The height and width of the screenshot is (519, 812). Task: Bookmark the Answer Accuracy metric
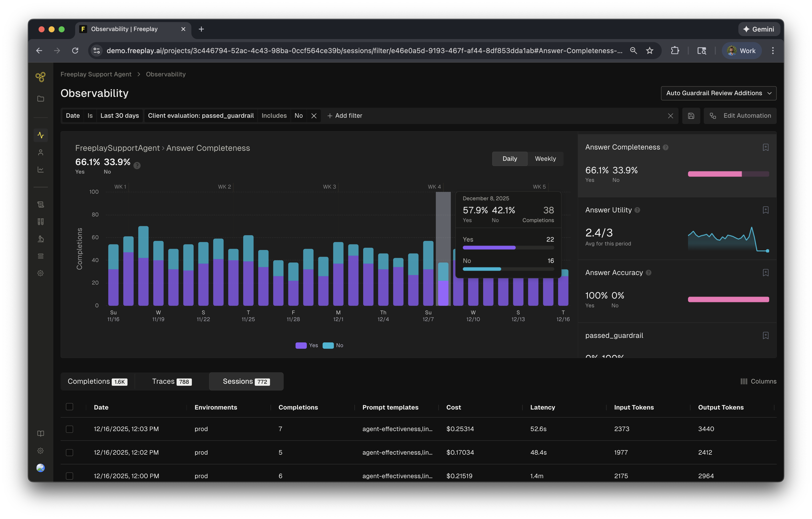tap(765, 273)
